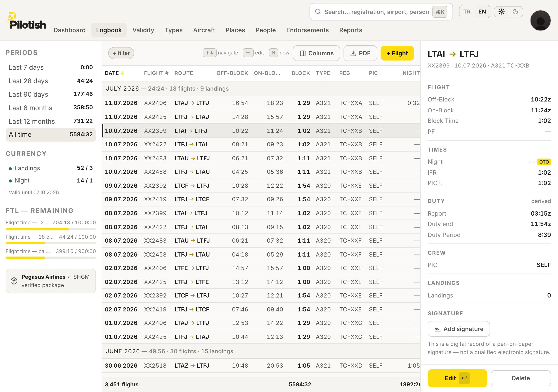
Task: Sort by FLIGHT # column header
Action: (x=156, y=73)
